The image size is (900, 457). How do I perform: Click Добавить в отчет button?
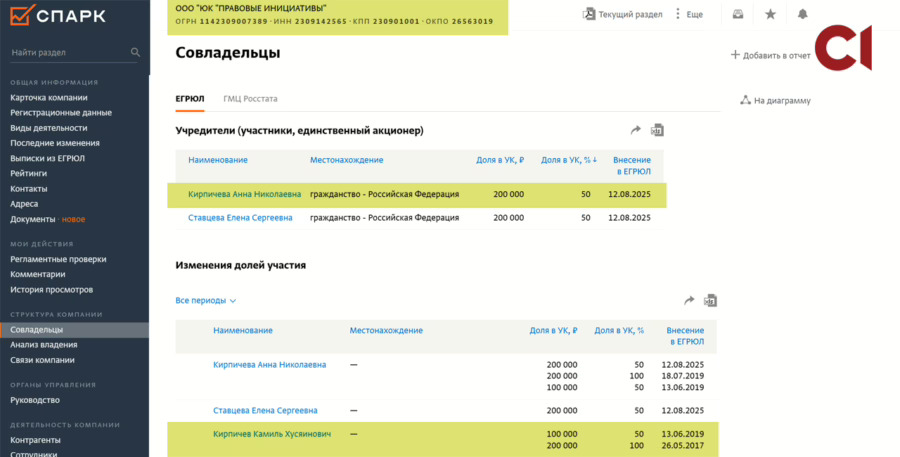770,55
